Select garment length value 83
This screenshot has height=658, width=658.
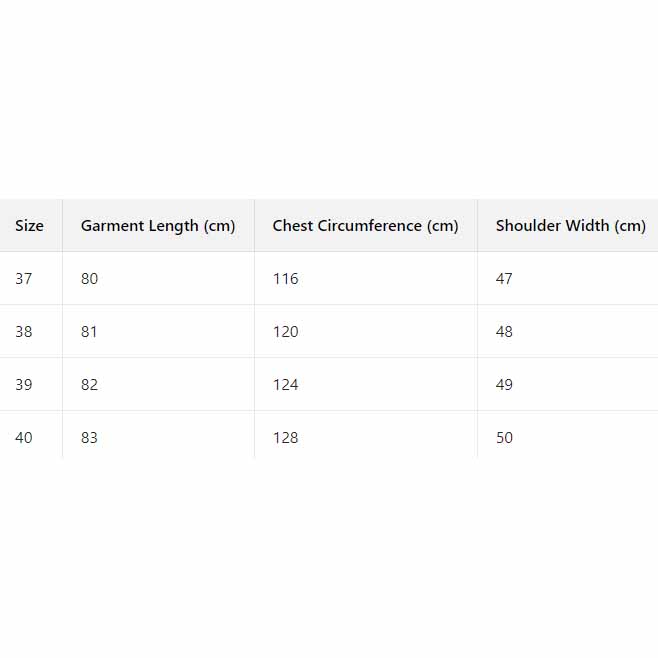[90, 438]
